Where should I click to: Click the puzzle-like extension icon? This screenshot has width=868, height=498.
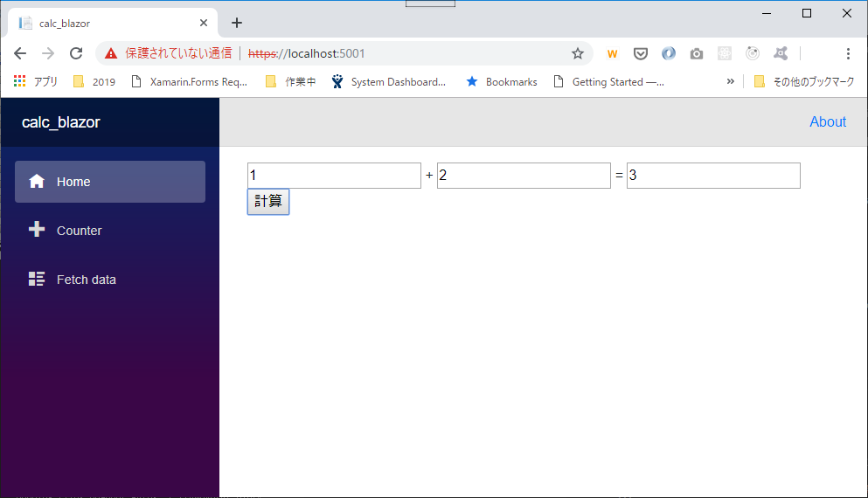click(781, 53)
